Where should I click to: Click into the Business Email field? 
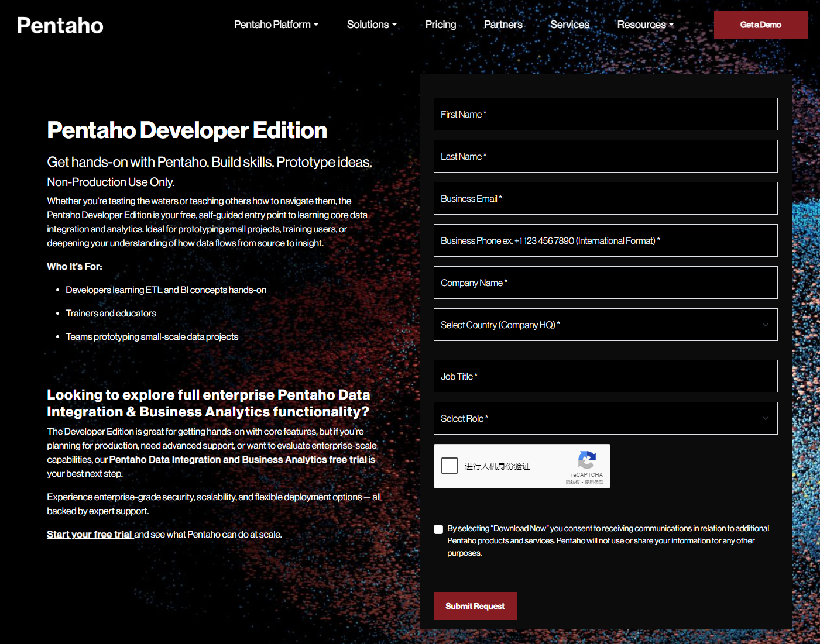[x=606, y=198]
